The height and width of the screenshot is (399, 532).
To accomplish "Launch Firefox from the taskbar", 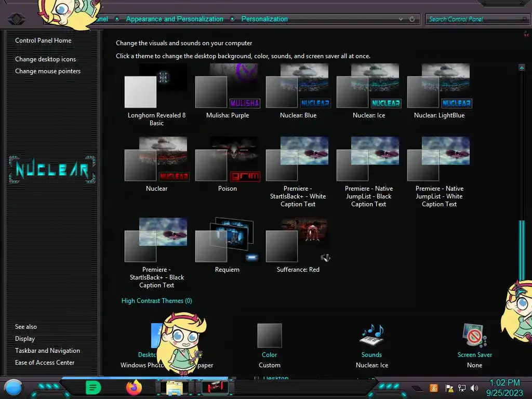I will coord(134,388).
